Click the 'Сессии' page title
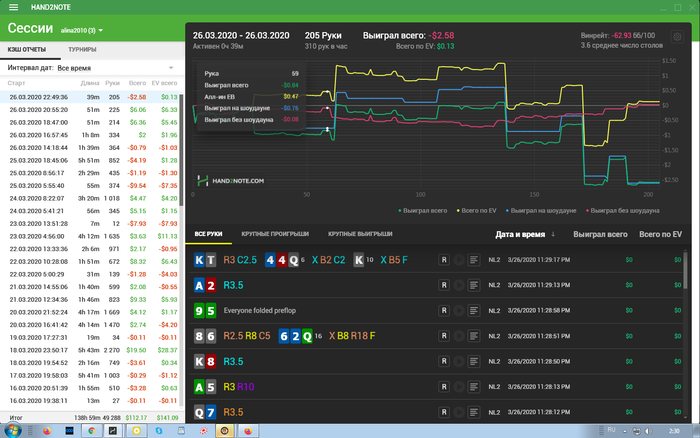 pos(30,28)
